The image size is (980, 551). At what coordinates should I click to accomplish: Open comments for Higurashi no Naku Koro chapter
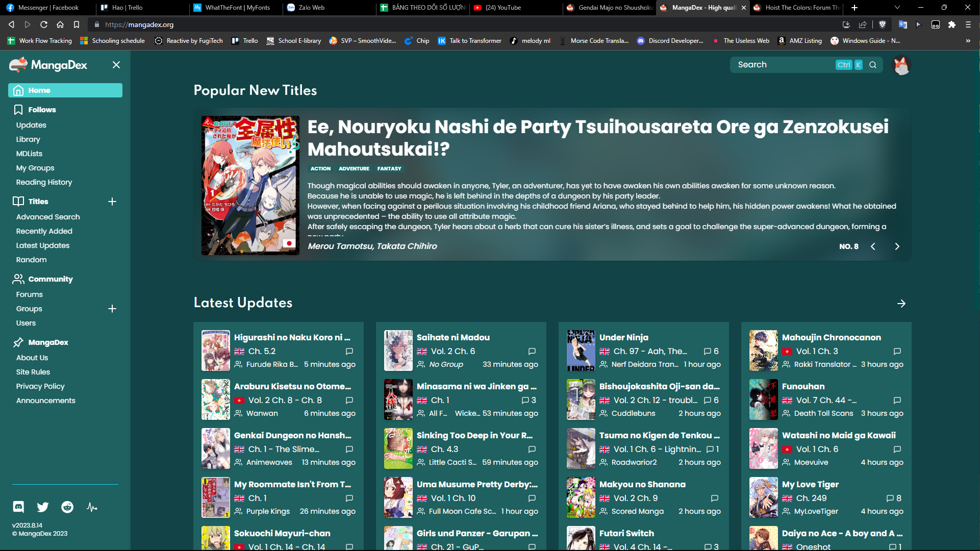point(349,352)
